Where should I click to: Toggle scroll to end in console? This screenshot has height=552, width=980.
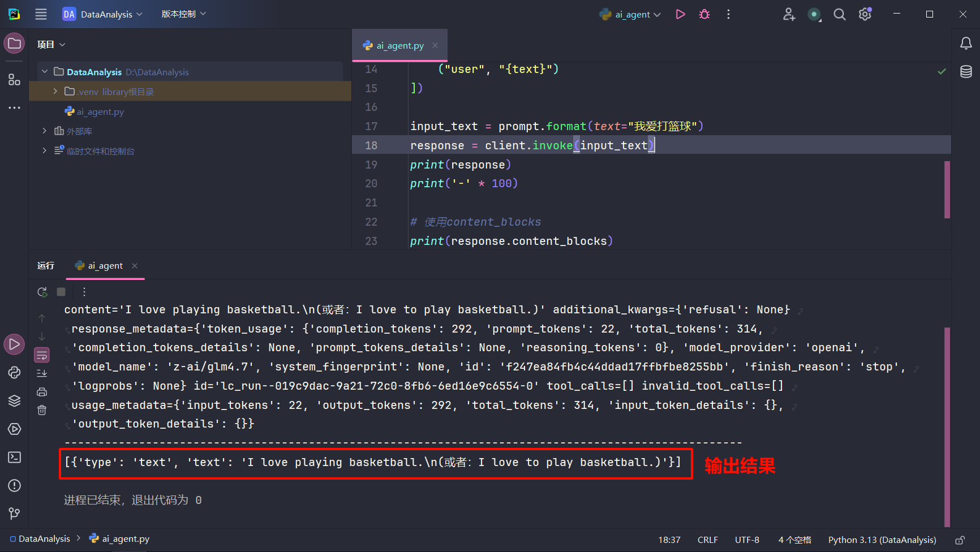pos(42,373)
